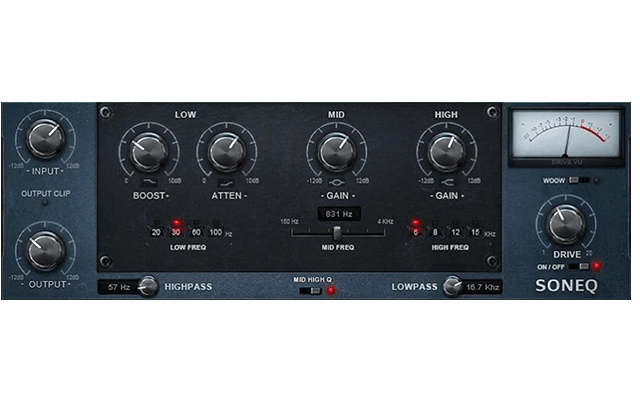640x400 pixels.
Task: Click the SONEQ logo text
Action: coord(566,286)
